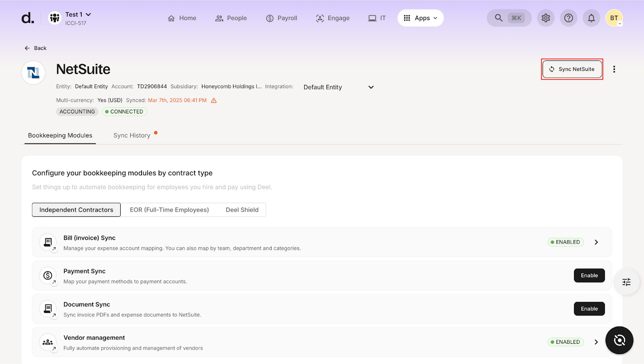The width and height of the screenshot is (644, 364).
Task: Open the black chat support widget
Action: 619,340
